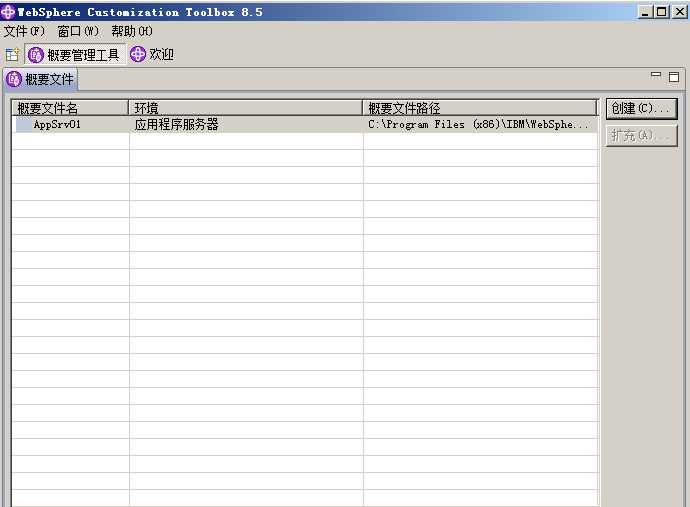Minimize the 概要文件 view panel

pos(656,75)
